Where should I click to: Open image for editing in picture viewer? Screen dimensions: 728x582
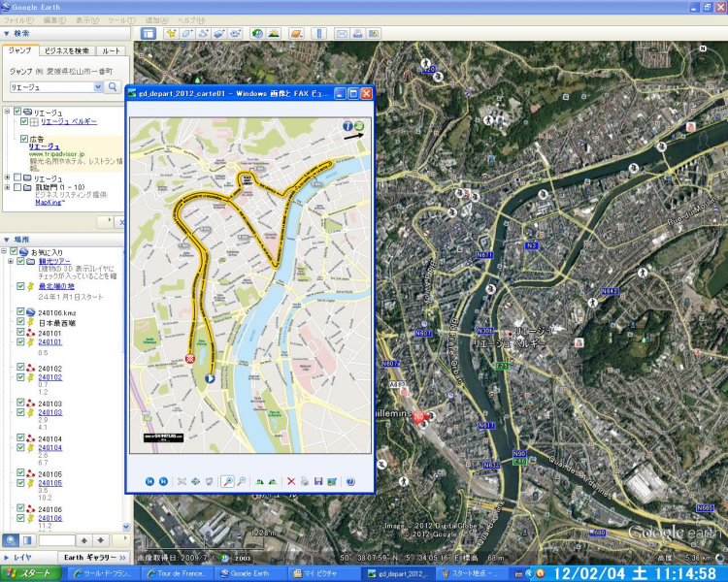click(x=332, y=481)
